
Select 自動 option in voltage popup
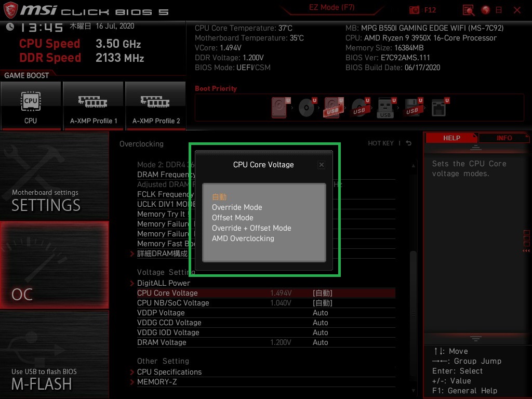click(x=219, y=197)
